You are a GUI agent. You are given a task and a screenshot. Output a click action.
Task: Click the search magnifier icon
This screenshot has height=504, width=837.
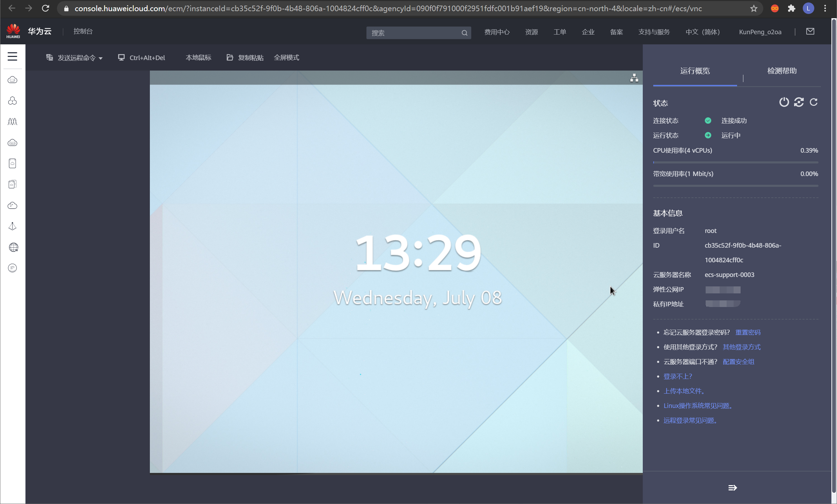click(464, 33)
